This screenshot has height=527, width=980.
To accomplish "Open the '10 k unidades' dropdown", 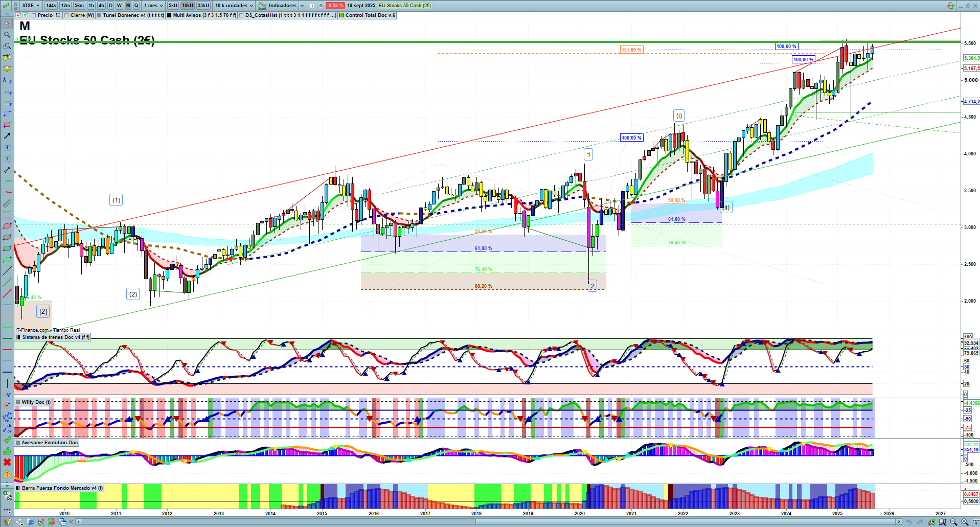I will pyautogui.click(x=235, y=6).
